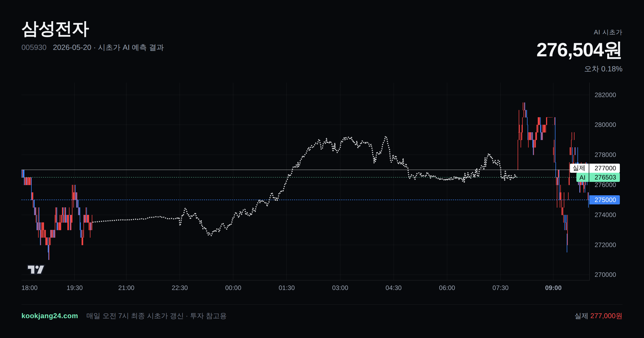The width and height of the screenshot is (644, 338).
Task: Click the 03:00 time axis label
Action: coord(340,288)
